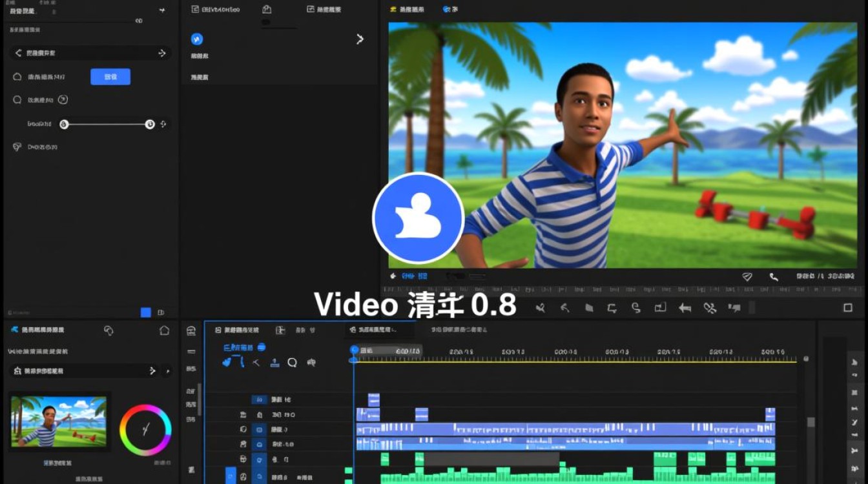Open the question-mark help icon in the left panel

(x=63, y=99)
